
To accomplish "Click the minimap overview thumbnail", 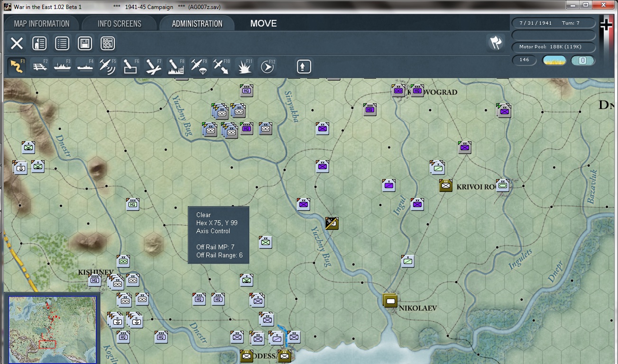I will tap(52, 329).
